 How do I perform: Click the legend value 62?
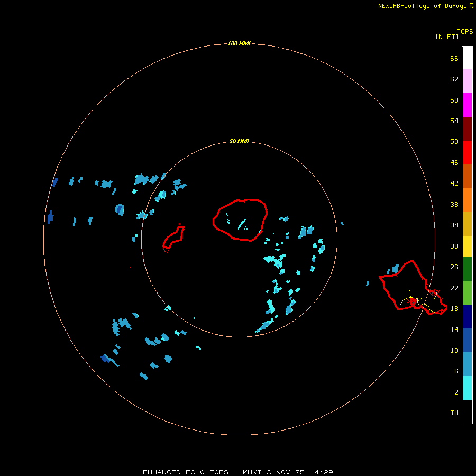pyautogui.click(x=454, y=79)
